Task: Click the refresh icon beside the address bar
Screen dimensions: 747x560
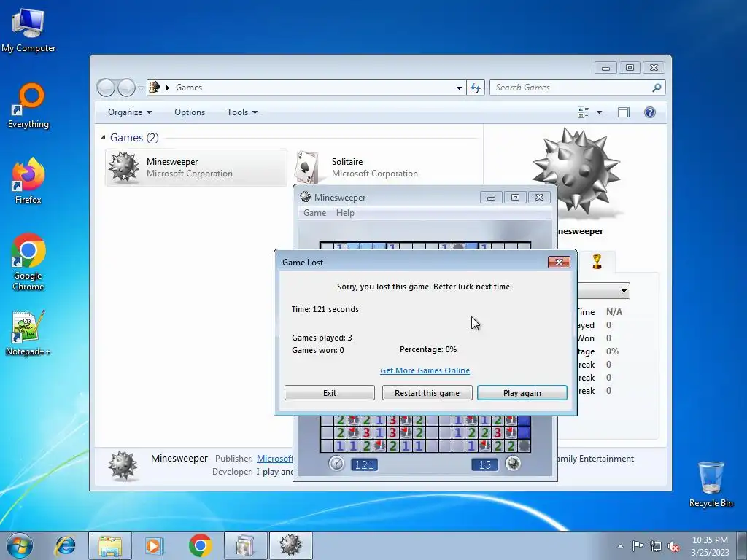Action: point(476,87)
